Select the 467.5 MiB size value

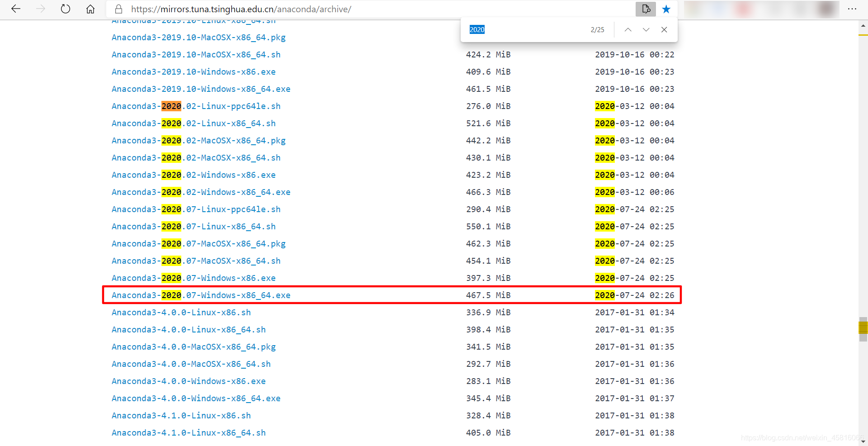488,295
